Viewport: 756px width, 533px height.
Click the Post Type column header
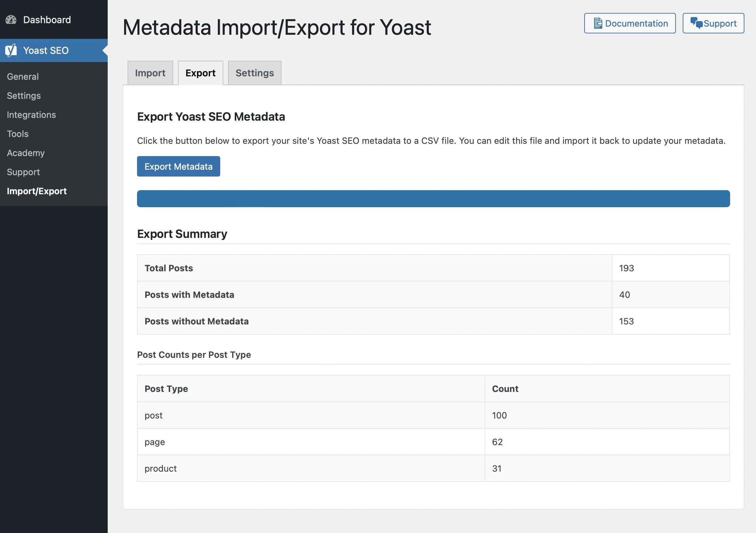166,389
